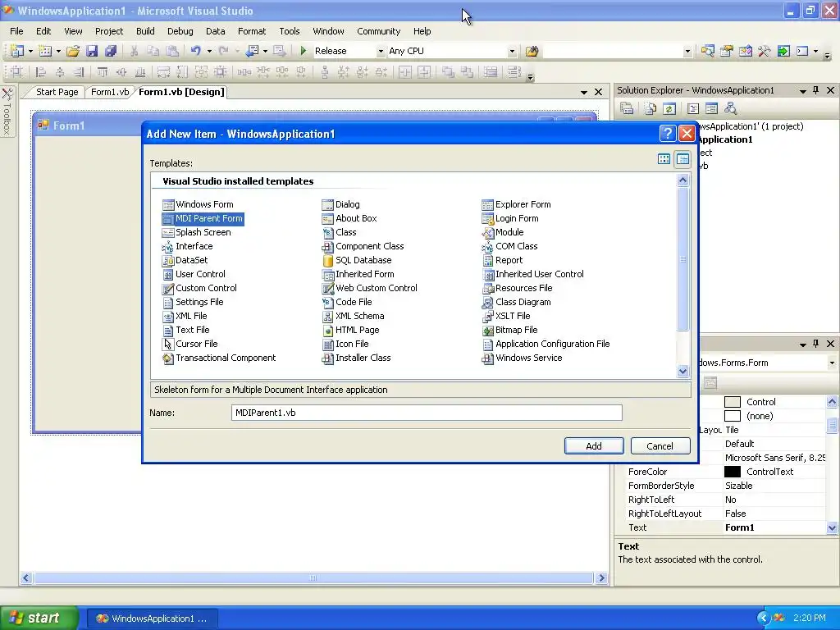Click WindowsApplication1 taskbar button

click(x=152, y=619)
